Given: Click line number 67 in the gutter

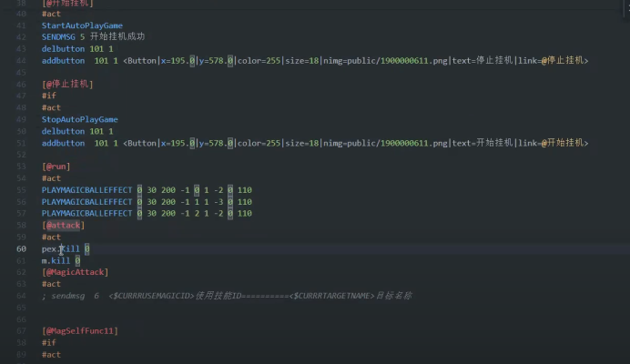Looking at the screenshot, I should (20, 331).
